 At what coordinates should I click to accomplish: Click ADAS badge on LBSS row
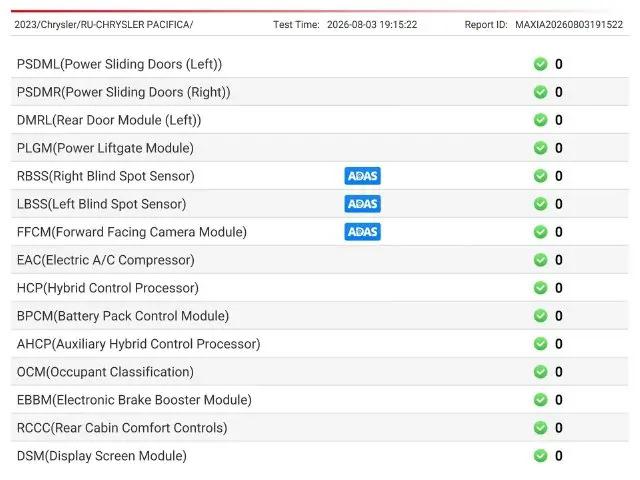pos(362,204)
